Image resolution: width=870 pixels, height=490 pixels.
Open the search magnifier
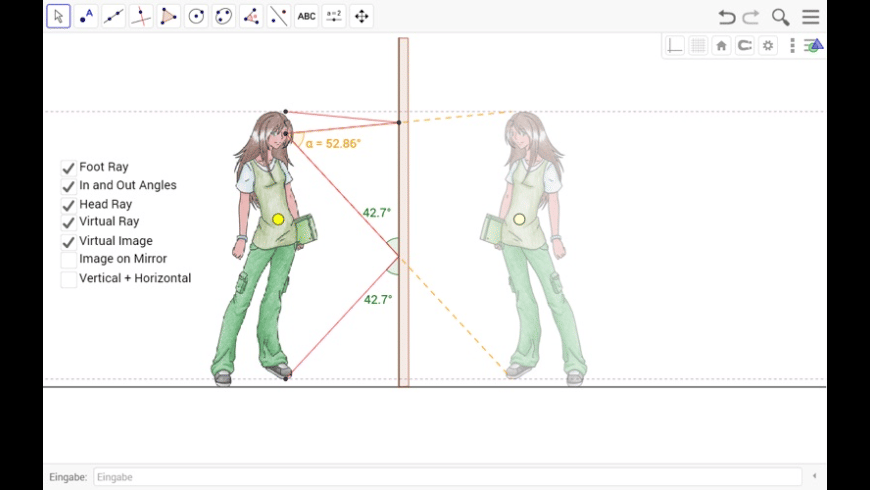point(780,17)
